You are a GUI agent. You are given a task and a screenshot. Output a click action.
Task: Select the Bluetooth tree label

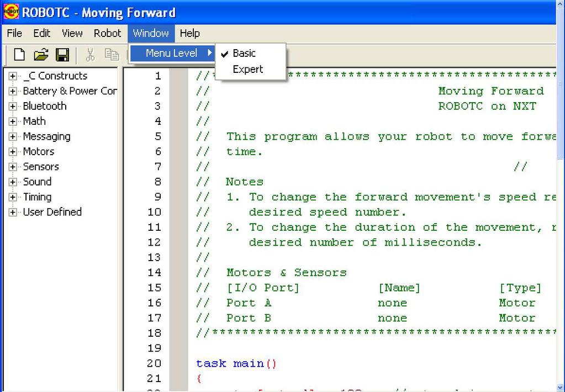[45, 107]
